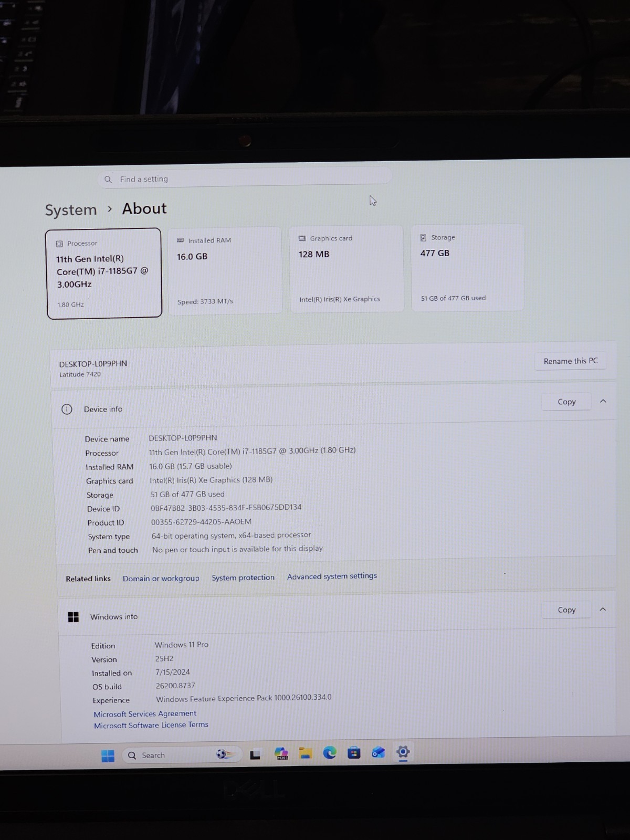Image resolution: width=630 pixels, height=840 pixels.
Task: Select the Processor summary card
Action: (x=104, y=273)
